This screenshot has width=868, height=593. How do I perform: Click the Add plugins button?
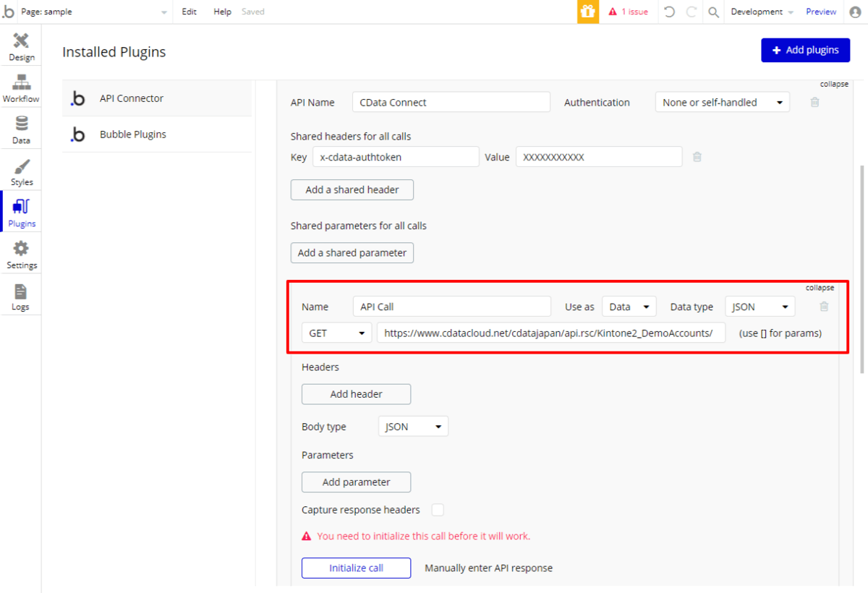[805, 50]
